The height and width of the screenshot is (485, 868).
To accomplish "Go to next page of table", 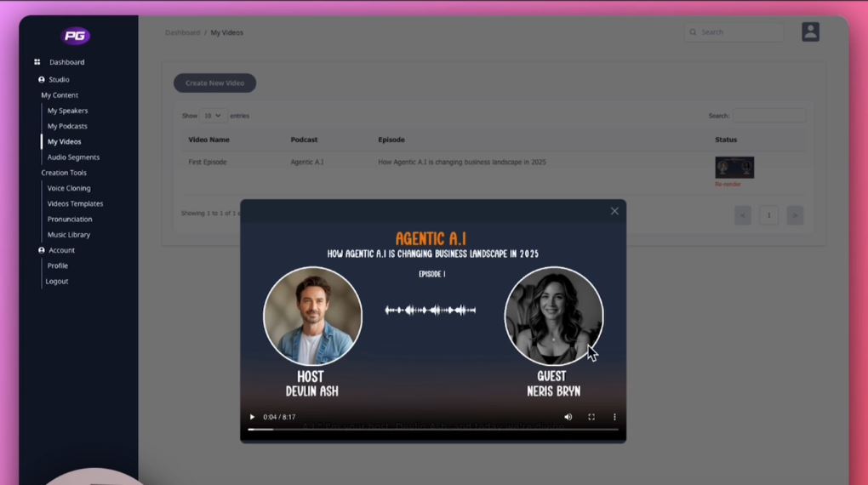I will point(795,215).
